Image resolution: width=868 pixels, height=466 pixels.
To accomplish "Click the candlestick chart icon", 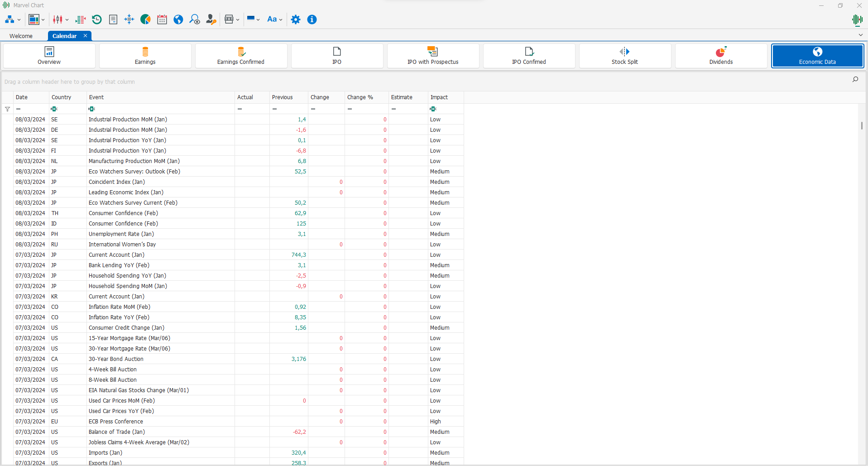I will pos(58,19).
